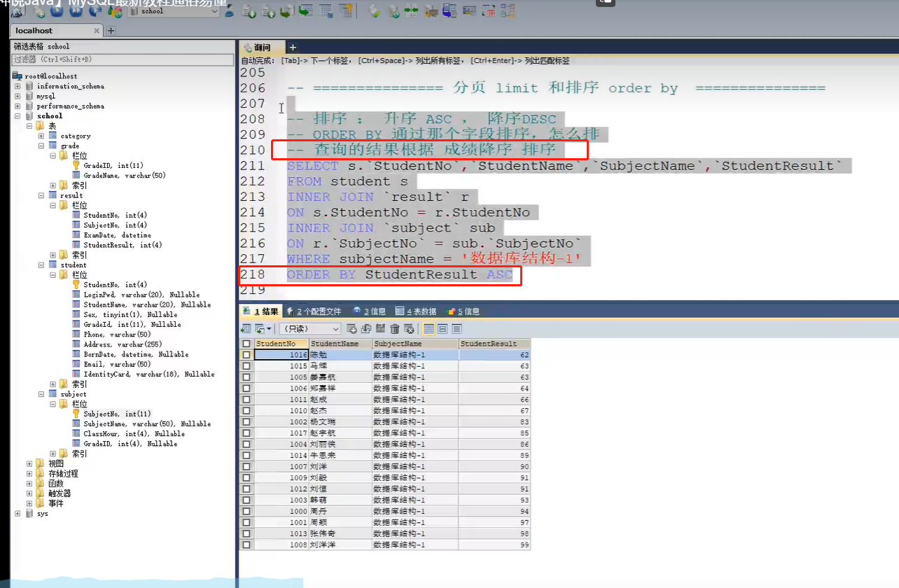
Task: Switch to form view icon
Action: pyautogui.click(x=442, y=328)
